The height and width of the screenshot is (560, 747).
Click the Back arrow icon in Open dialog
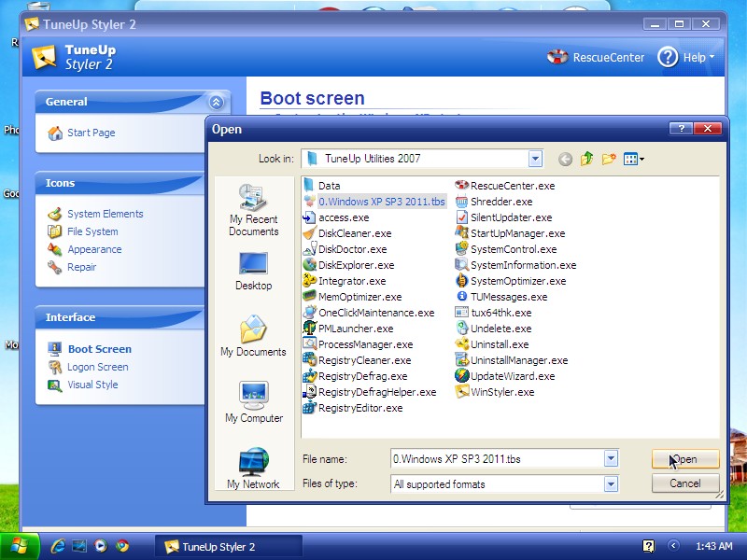(x=565, y=159)
